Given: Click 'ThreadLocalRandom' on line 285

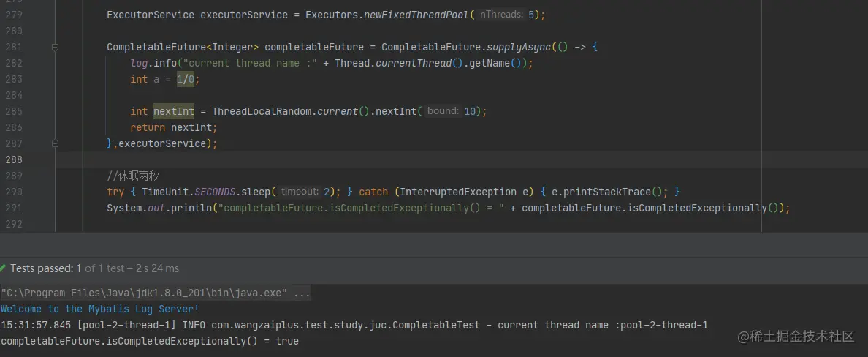Looking at the screenshot, I should pos(262,111).
